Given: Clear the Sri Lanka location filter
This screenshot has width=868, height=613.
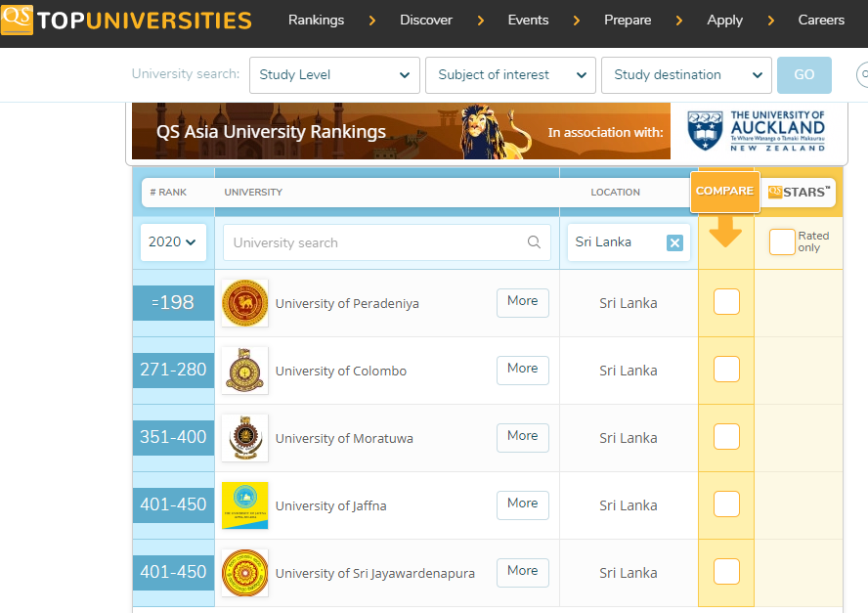Looking at the screenshot, I should [674, 242].
